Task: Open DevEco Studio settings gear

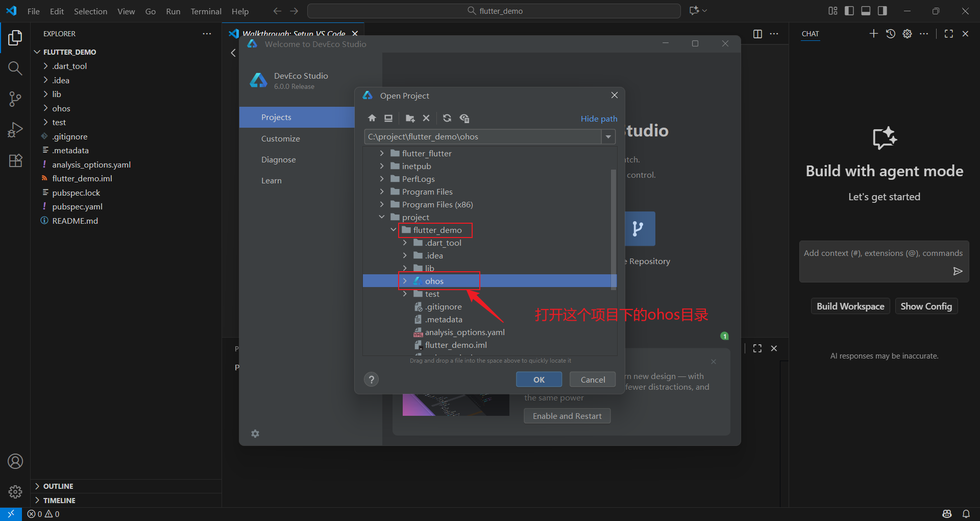Action: (x=255, y=434)
